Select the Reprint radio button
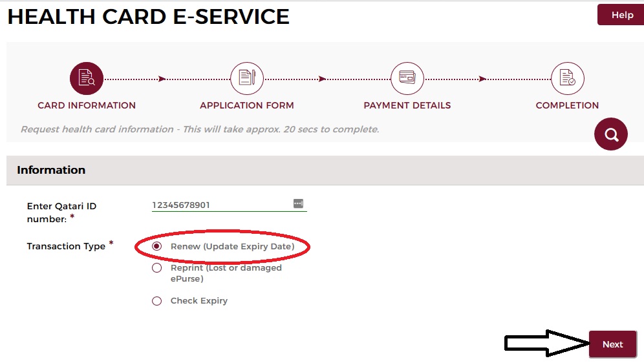Viewport: 644px width, 363px height. 156,268
